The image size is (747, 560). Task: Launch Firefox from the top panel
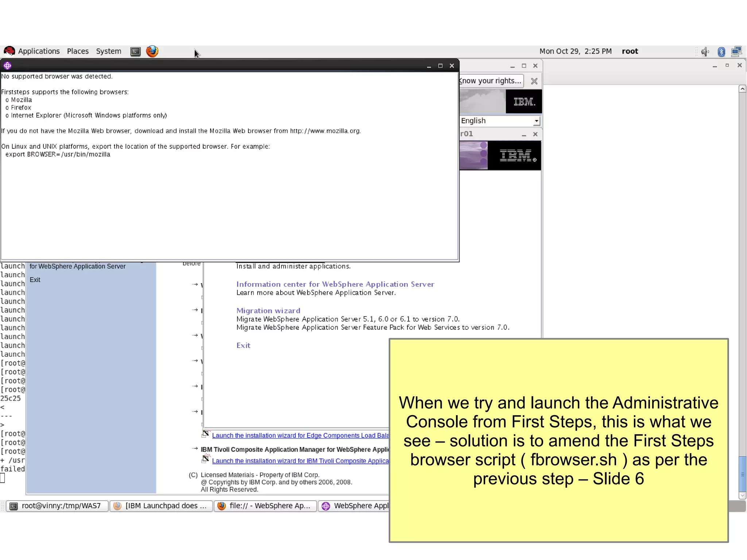tap(152, 51)
